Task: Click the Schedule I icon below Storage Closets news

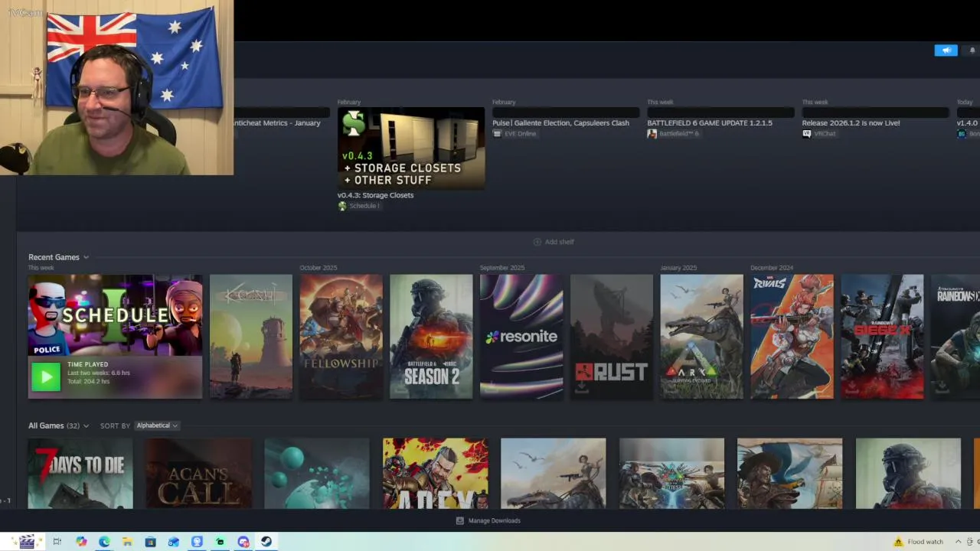Action: 342,206
